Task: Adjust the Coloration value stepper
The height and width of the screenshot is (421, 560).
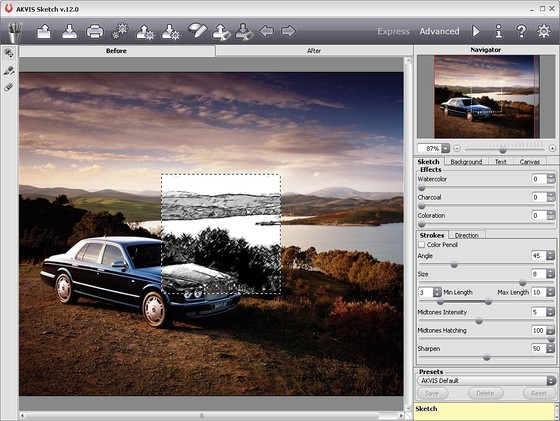Action: click(x=551, y=215)
